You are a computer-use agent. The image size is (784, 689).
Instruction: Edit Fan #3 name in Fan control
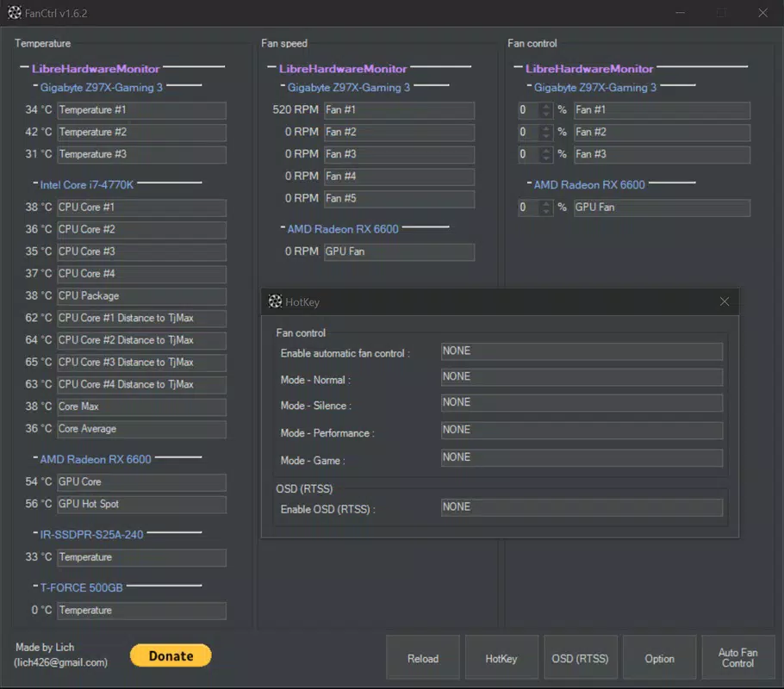pyautogui.click(x=662, y=154)
